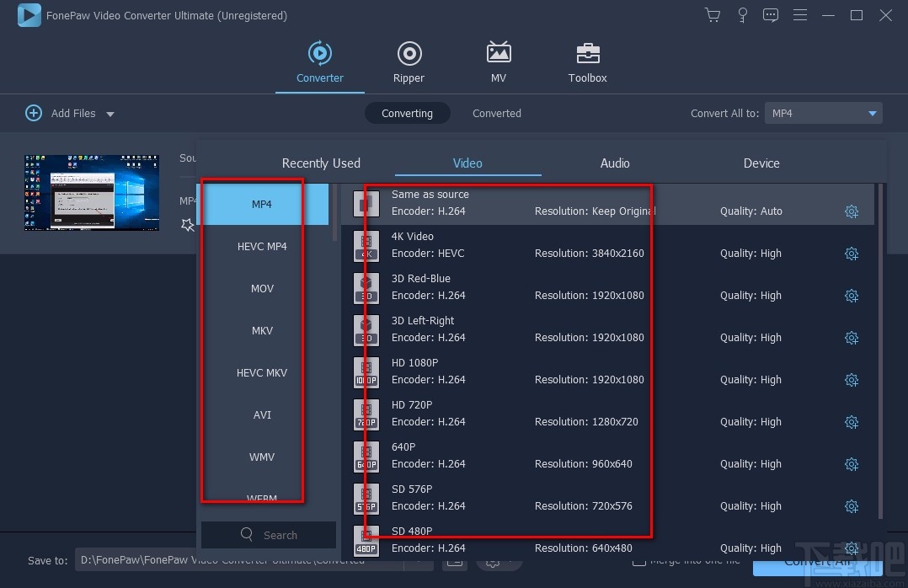
Task: Expand the Add Files dropdown arrow
Action: (110, 114)
